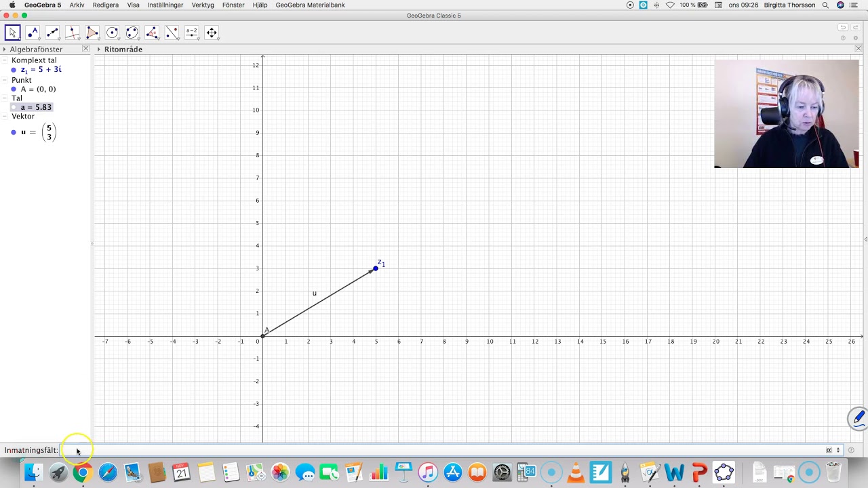This screenshot has height=488, width=868.
Task: Open the Visa menu
Action: point(133,5)
